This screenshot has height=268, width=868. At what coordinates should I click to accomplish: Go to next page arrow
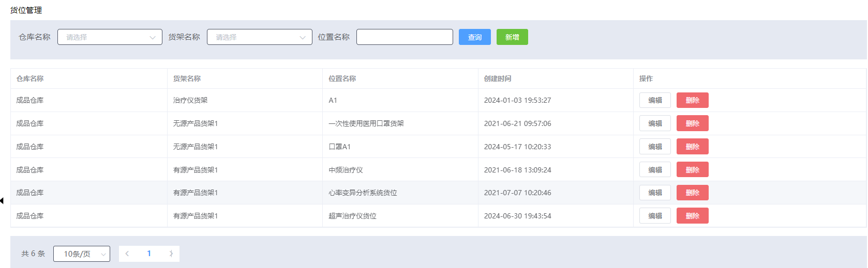tap(171, 254)
